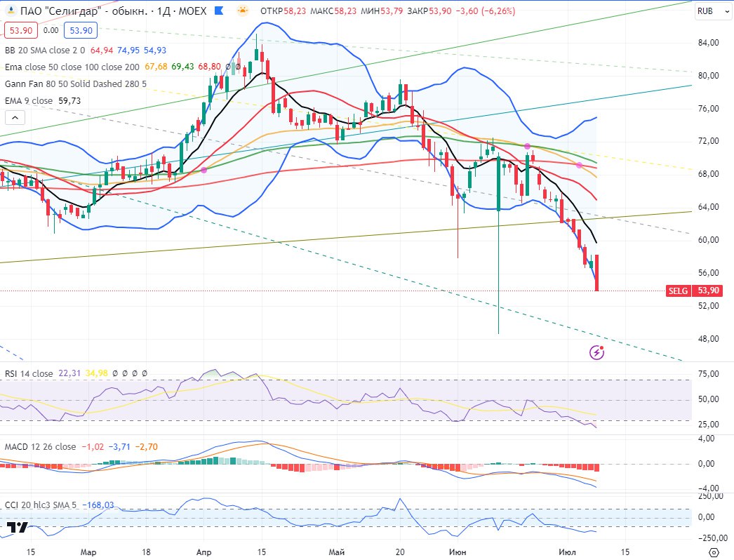Click 72,00 on the price scale

708,141
